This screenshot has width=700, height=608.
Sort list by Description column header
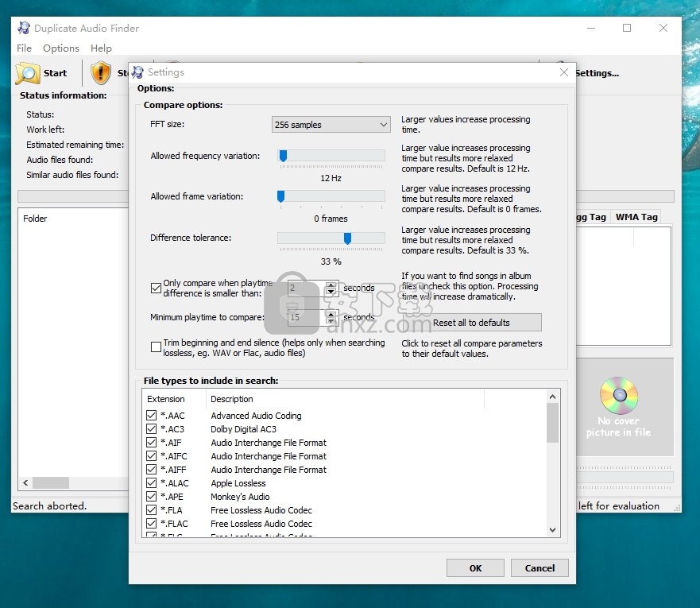232,399
